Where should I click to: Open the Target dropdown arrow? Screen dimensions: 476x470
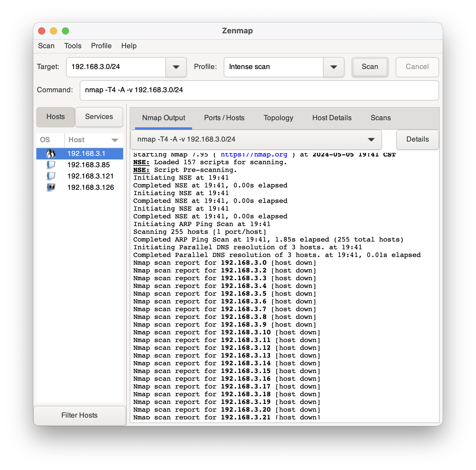coord(176,67)
